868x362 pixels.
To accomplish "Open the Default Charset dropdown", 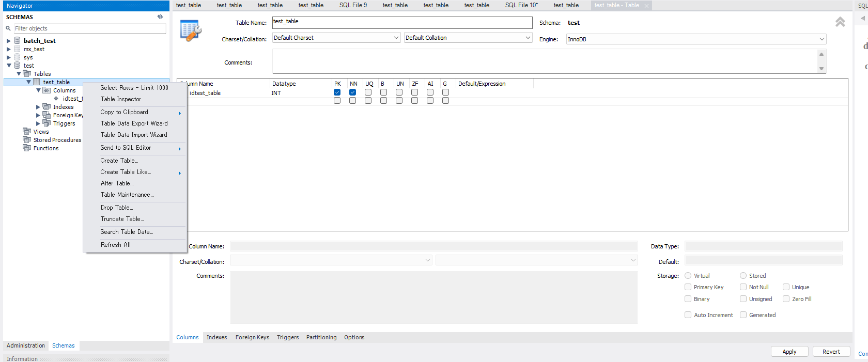I will (336, 38).
